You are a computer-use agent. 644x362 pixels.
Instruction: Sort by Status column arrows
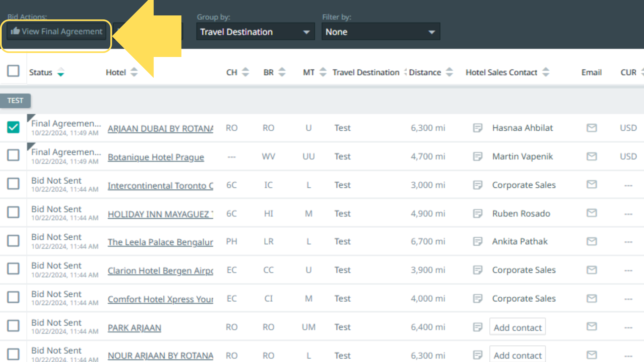(x=61, y=72)
